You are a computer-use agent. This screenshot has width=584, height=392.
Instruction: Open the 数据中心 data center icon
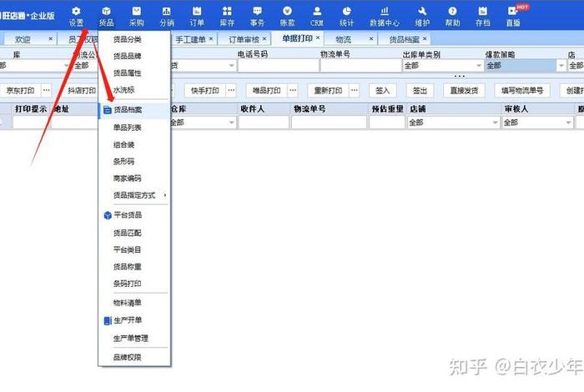pyautogui.click(x=385, y=17)
